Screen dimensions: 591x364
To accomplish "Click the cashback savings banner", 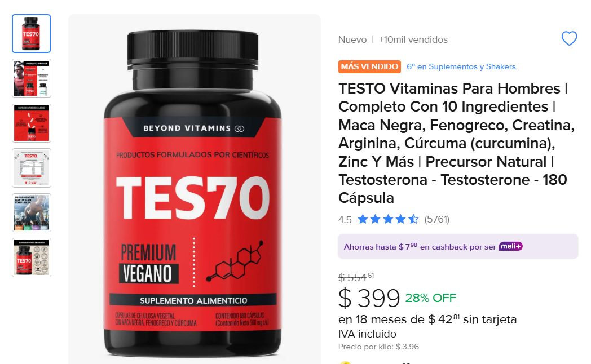I will point(458,247).
